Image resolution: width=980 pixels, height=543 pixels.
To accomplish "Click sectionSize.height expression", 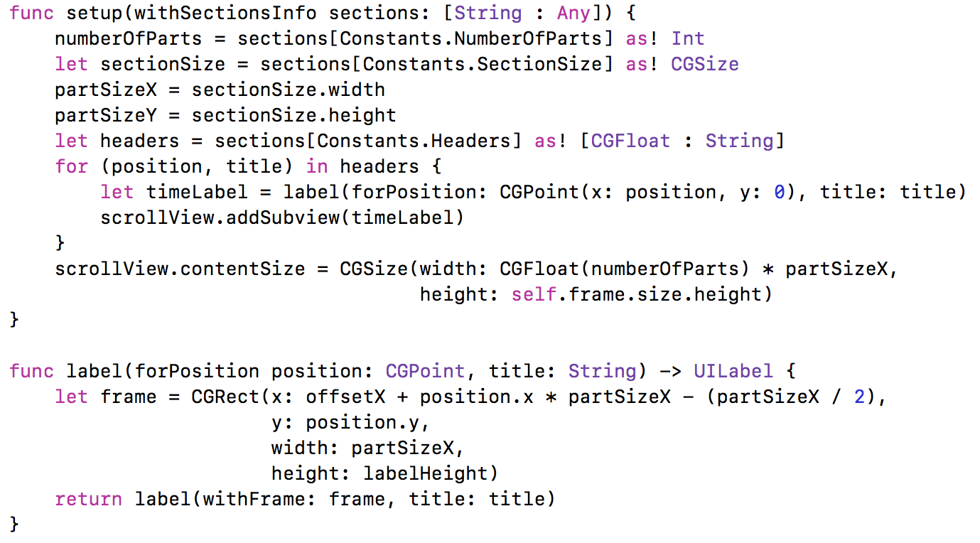I will (294, 115).
